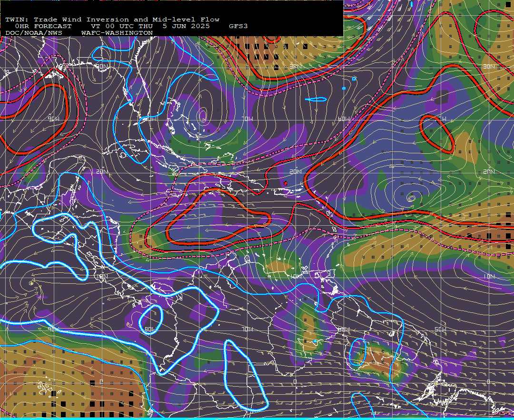
Task: Click the easternmost '30N' latitude label
Action: point(489,67)
